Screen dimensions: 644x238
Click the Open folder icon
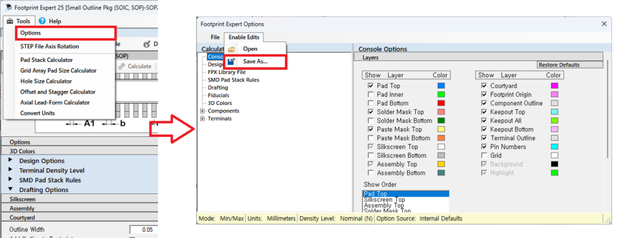pos(231,49)
